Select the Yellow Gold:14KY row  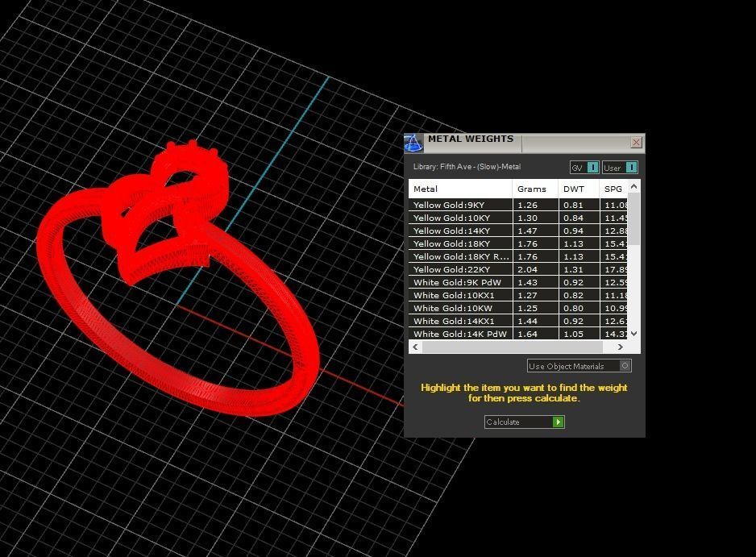[x=517, y=231]
